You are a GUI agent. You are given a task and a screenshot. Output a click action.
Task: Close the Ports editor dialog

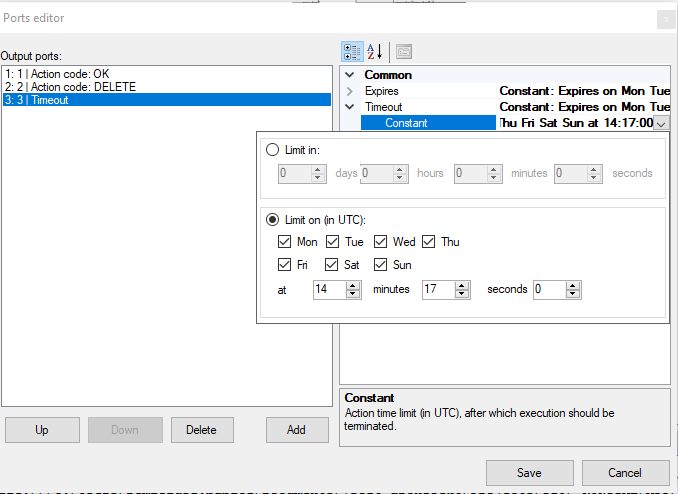(x=665, y=19)
